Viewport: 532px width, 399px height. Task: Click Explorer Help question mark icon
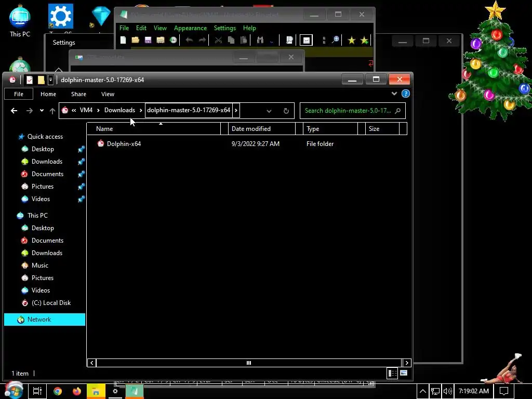point(405,94)
